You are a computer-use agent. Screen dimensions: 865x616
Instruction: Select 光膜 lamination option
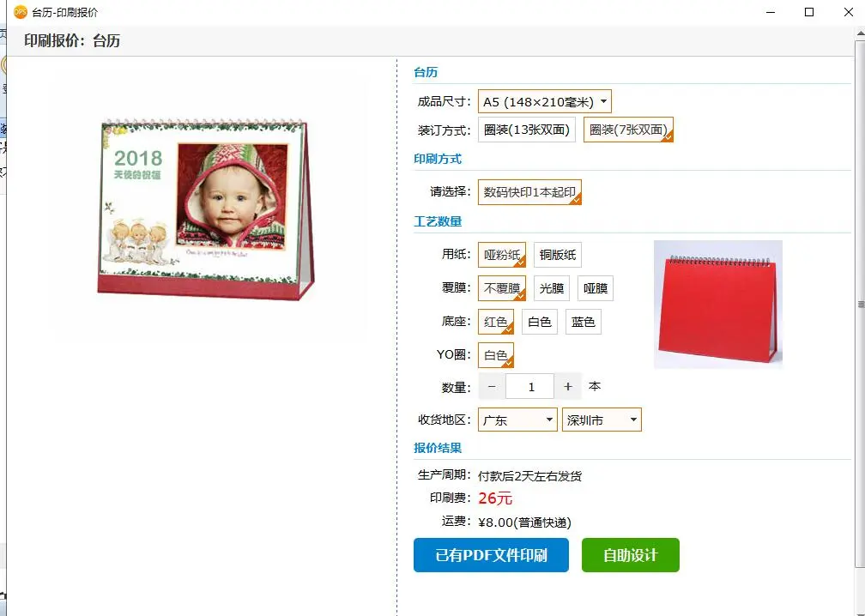552,288
